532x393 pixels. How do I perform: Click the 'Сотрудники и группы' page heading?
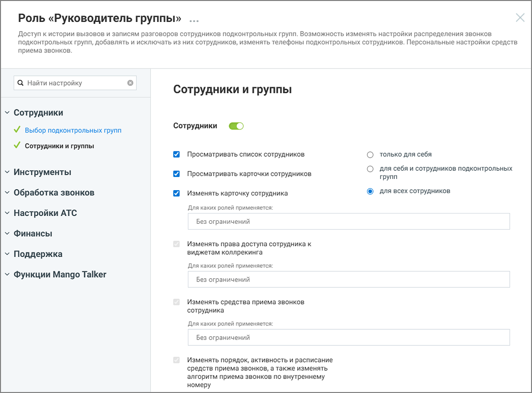(x=232, y=89)
